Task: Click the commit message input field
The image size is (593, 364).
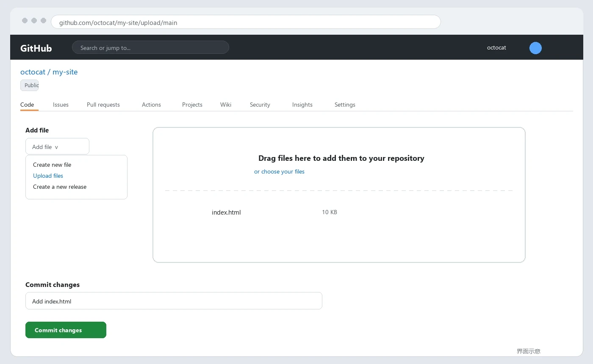Action: 174,301
